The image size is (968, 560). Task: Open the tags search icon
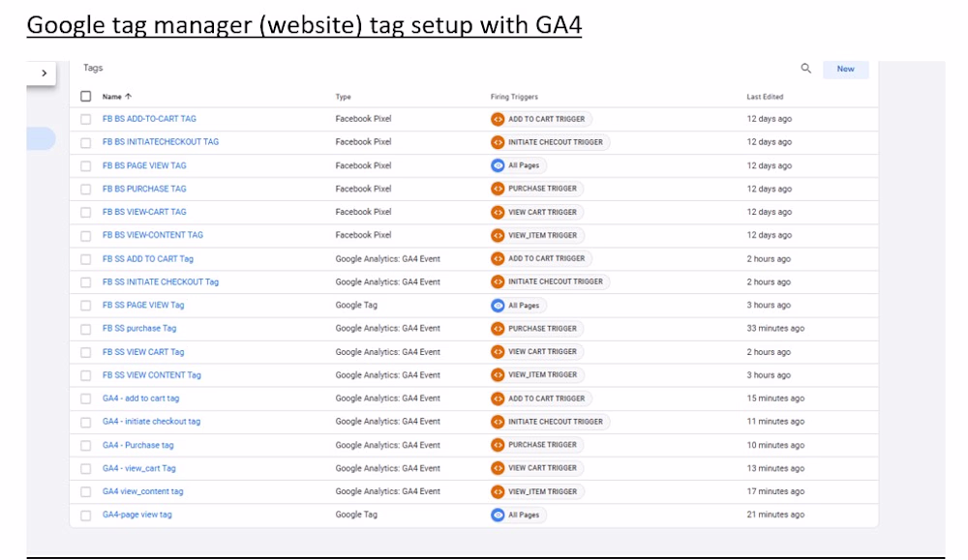(x=805, y=69)
